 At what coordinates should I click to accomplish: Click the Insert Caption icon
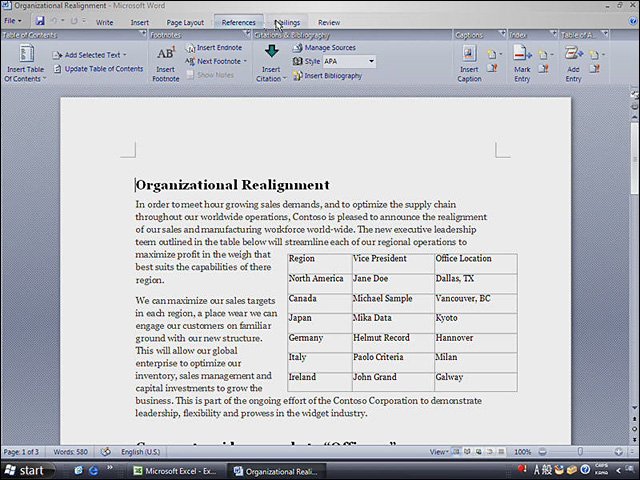tap(469, 54)
